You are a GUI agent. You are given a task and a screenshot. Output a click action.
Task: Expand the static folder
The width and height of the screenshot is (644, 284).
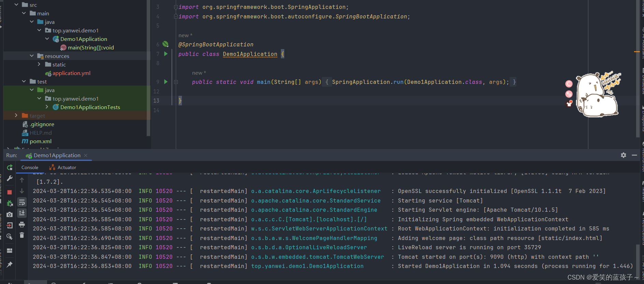tap(39, 64)
